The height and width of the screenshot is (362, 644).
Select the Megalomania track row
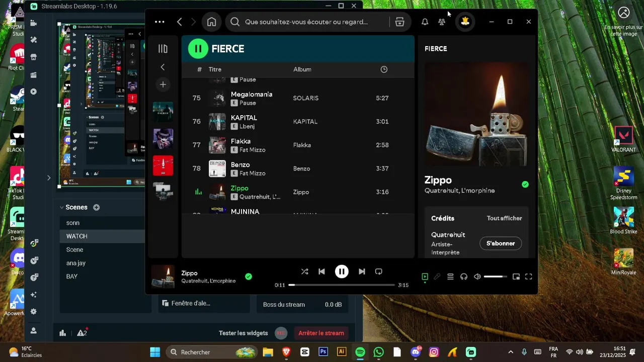pos(297,98)
